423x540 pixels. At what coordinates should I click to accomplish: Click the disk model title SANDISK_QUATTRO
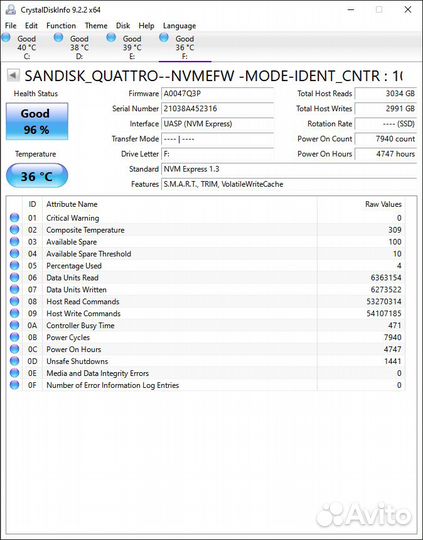pyautogui.click(x=213, y=76)
